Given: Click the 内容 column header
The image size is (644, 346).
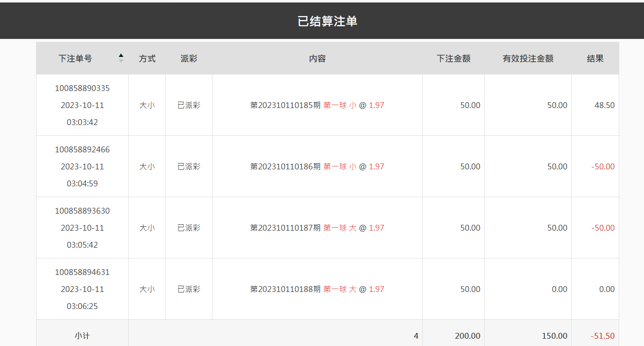Looking at the screenshot, I should 317,58.
